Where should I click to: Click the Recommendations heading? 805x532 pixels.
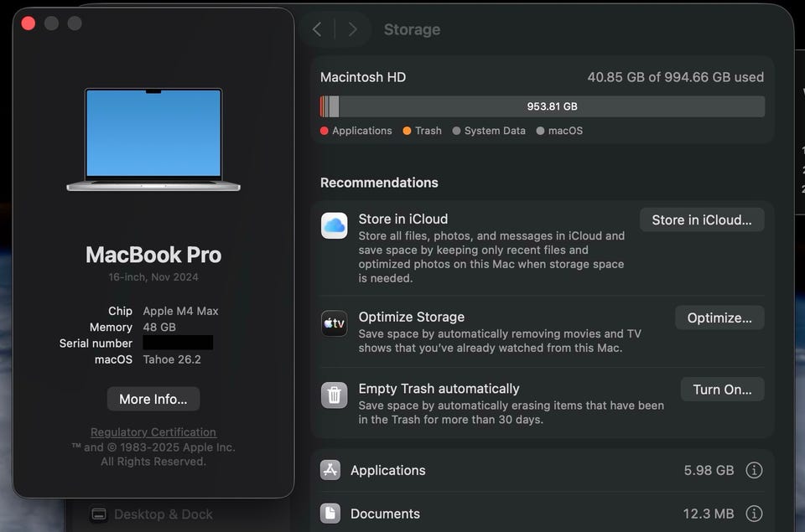point(379,183)
